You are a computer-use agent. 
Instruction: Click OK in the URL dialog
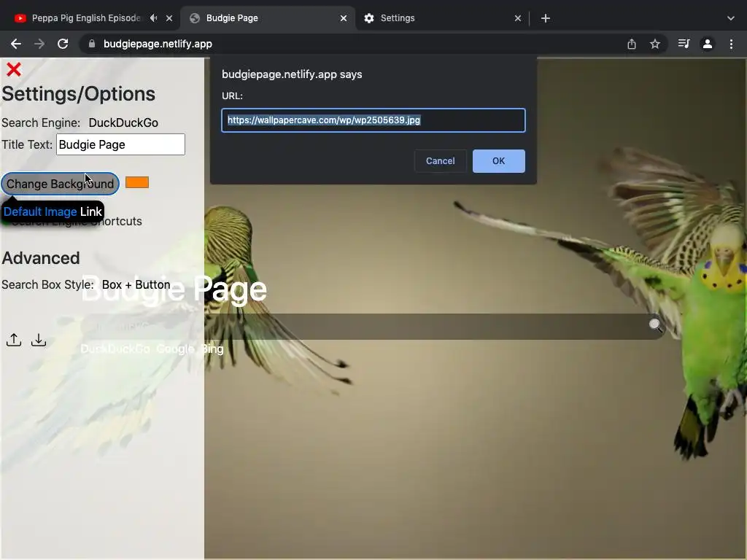coord(499,161)
